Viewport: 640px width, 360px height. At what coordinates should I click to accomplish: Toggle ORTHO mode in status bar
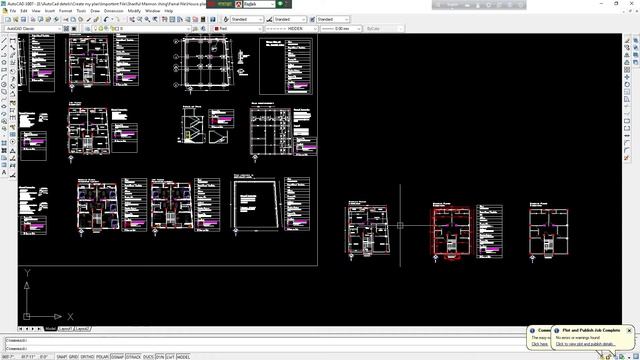[x=87, y=357]
